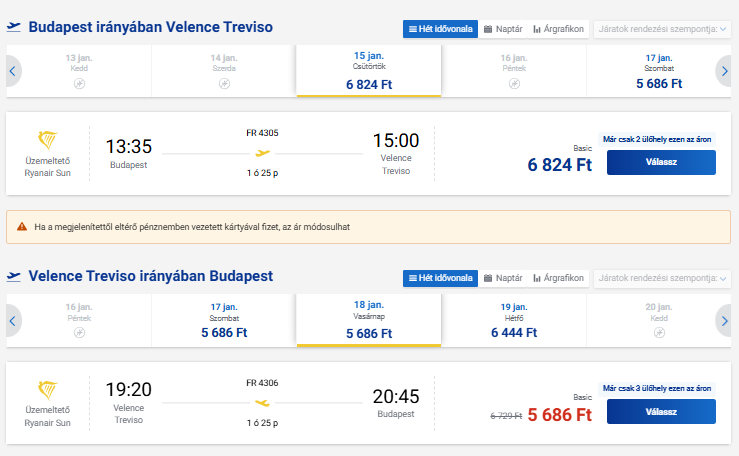The height and width of the screenshot is (456, 739).
Task: Select Hét idővonala in the return section
Action: point(440,278)
